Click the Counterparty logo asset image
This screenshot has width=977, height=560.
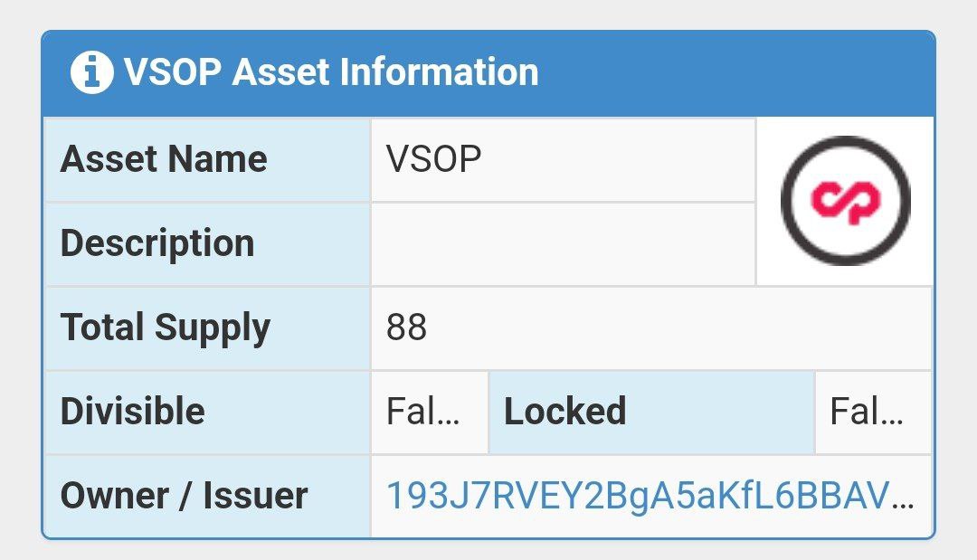coord(846,201)
